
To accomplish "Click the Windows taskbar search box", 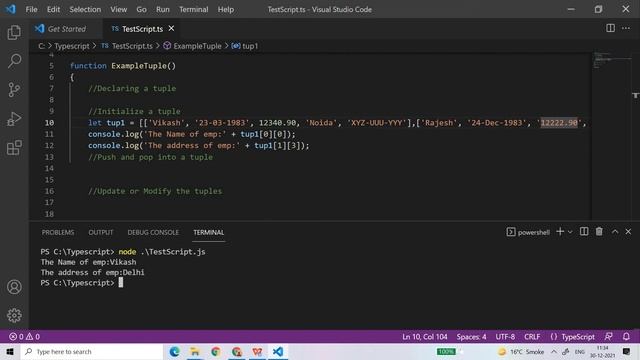I will [92, 351].
